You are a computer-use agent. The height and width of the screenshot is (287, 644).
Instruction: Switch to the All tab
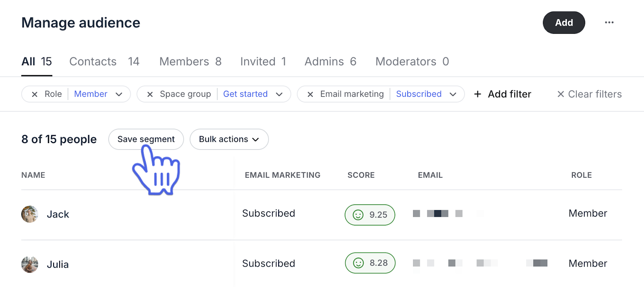click(x=37, y=61)
